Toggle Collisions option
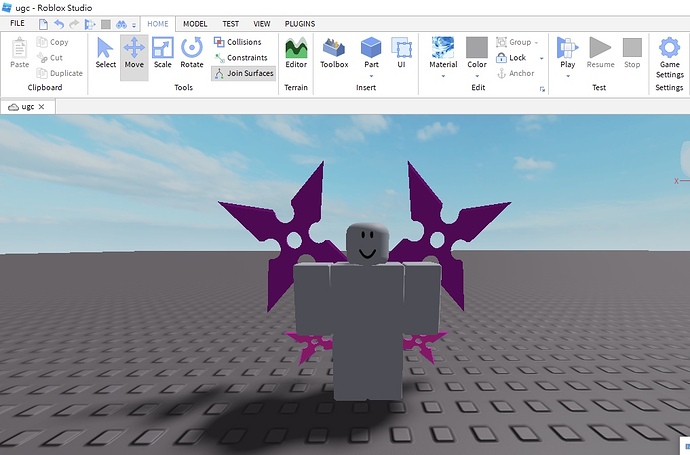This screenshot has width=690, height=455. [238, 42]
